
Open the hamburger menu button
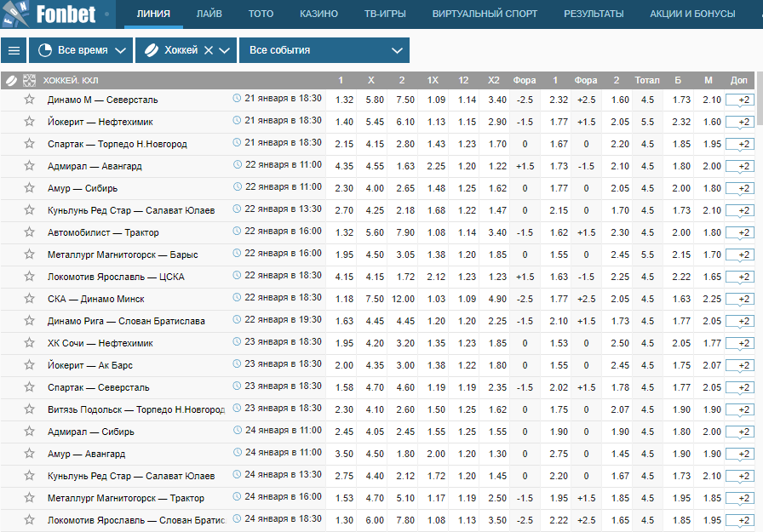pyautogui.click(x=14, y=50)
